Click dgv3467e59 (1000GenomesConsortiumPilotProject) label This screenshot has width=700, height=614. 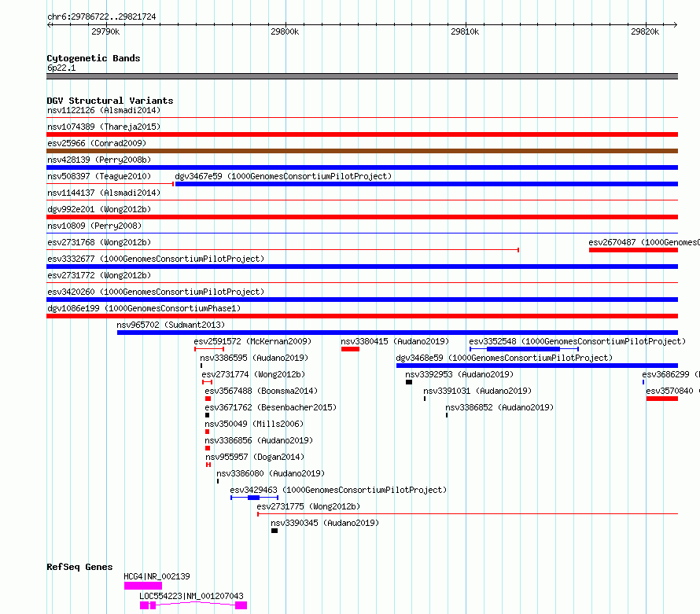(x=283, y=176)
